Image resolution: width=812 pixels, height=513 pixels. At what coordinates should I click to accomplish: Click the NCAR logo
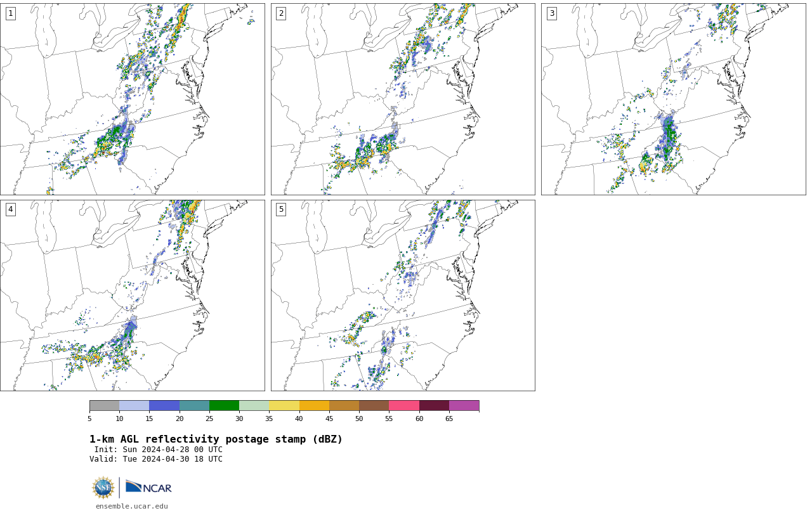[x=148, y=487]
